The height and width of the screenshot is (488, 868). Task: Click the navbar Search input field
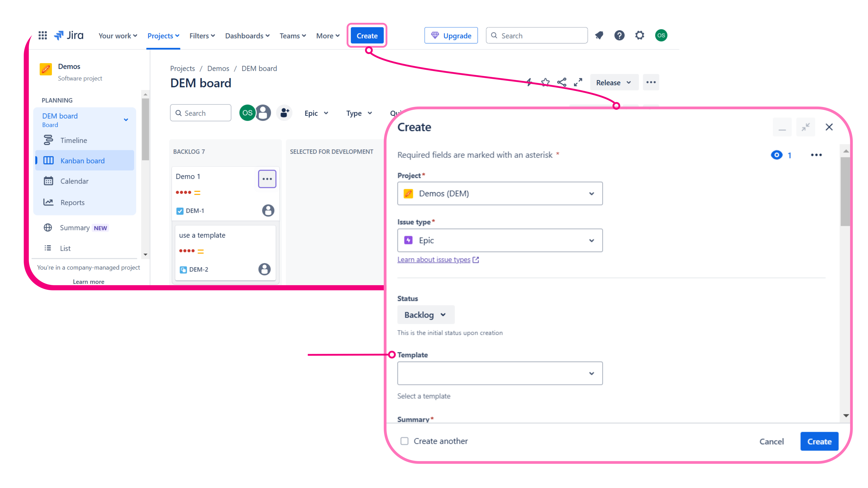click(536, 35)
